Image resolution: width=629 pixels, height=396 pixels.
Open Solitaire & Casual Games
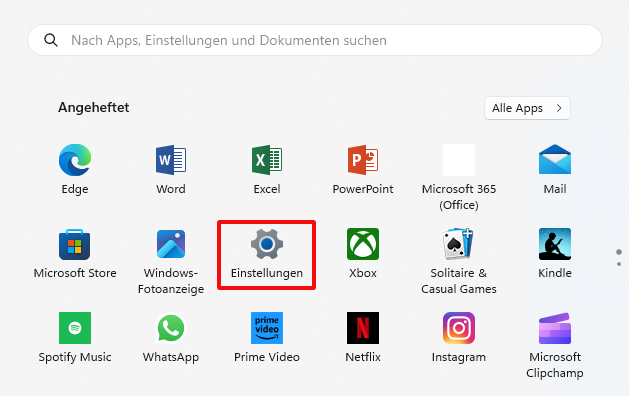pos(459,244)
